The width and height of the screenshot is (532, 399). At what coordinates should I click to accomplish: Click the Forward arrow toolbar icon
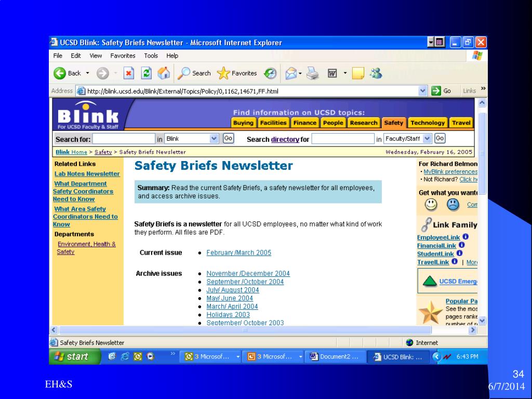102,73
